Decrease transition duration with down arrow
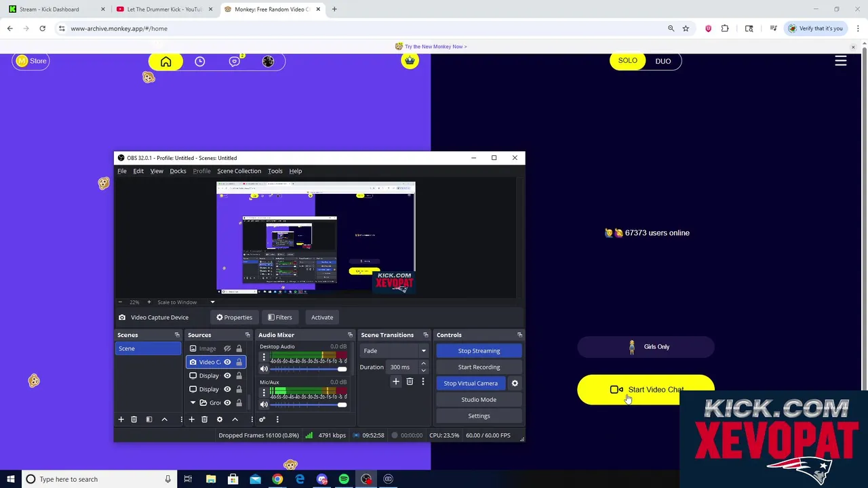 coord(423,370)
